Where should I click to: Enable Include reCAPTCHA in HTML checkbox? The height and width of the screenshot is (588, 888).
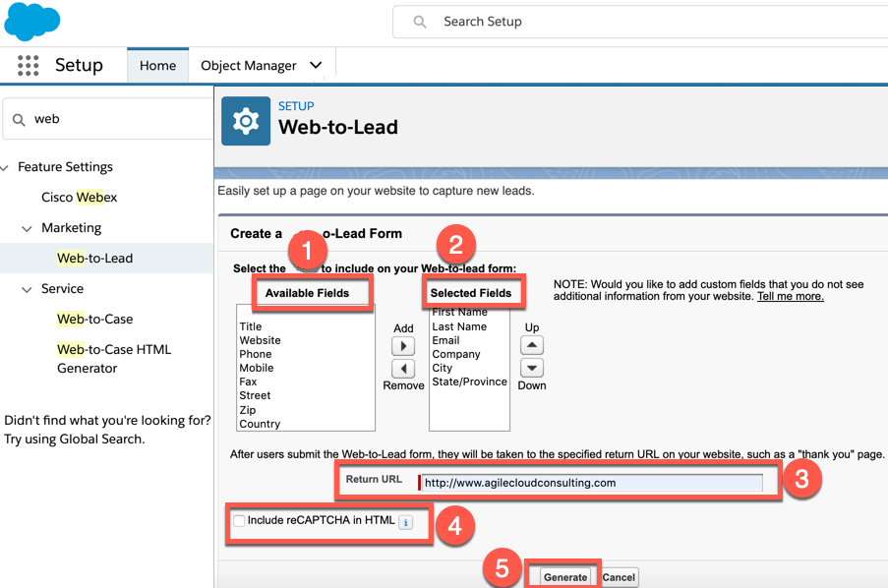[239, 520]
